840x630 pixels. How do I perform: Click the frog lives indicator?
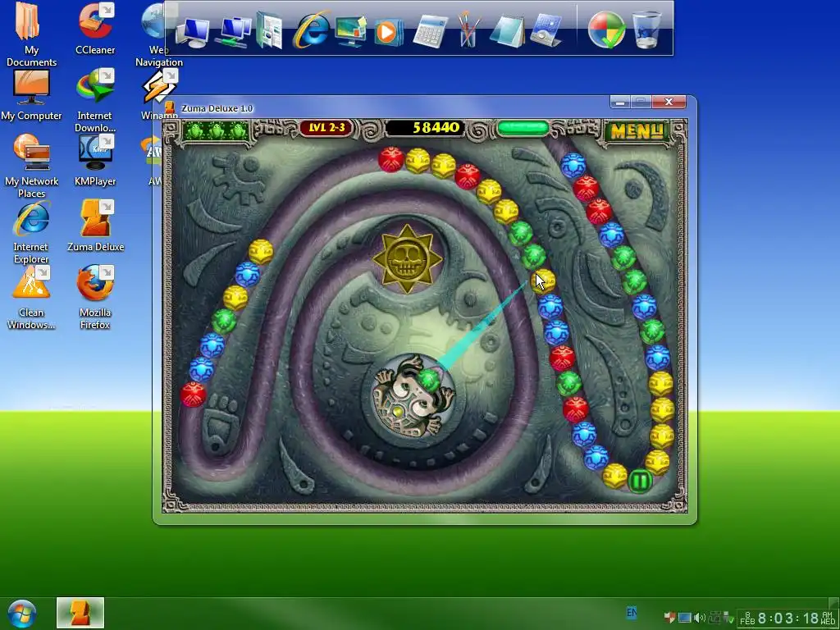[217, 130]
